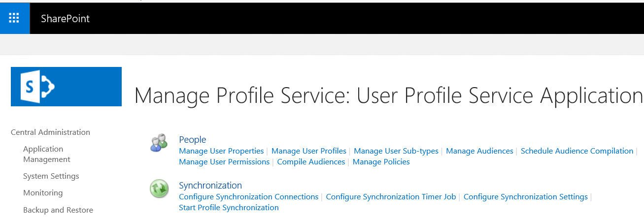
Task: Click the Manage Audiences link
Action: (x=479, y=151)
